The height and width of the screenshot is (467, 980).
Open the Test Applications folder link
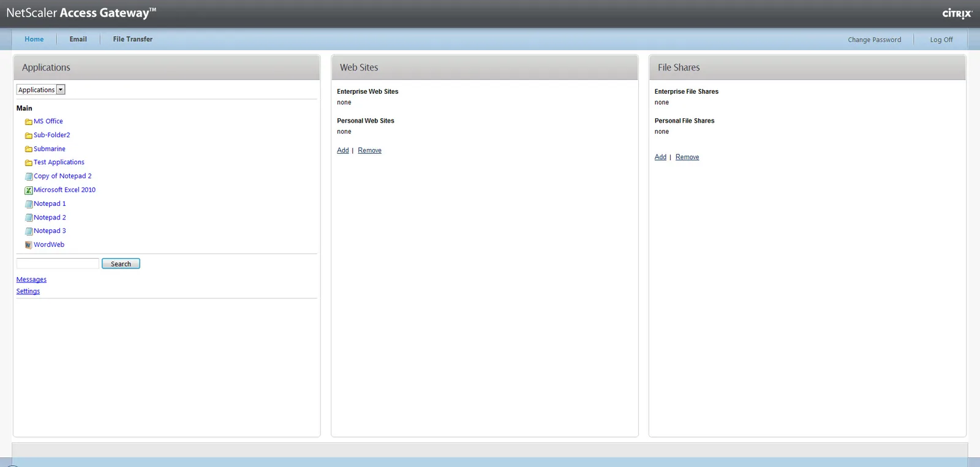pyautogui.click(x=59, y=162)
